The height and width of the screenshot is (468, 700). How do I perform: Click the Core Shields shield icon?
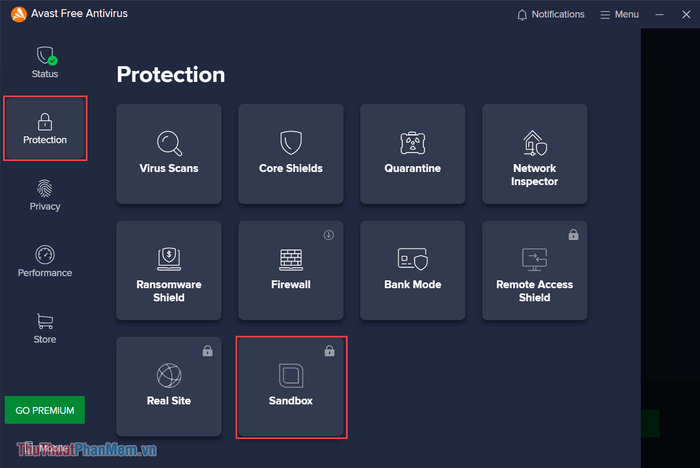[x=291, y=142]
